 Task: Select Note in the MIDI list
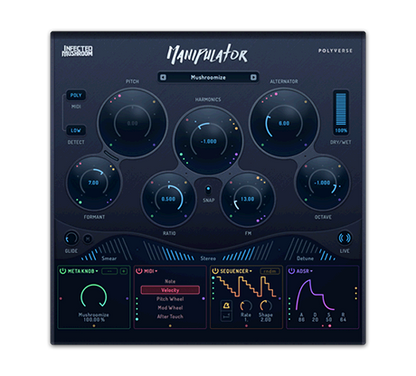tap(170, 281)
